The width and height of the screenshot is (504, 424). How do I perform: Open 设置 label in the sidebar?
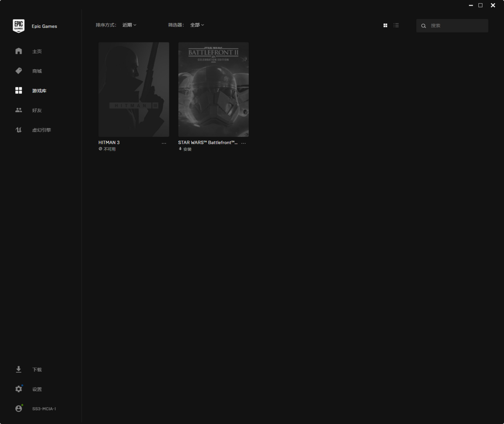[37, 389]
